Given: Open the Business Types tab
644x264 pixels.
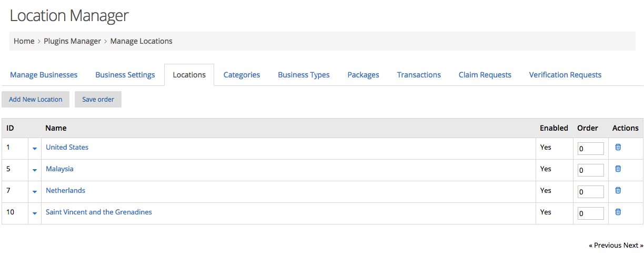Looking at the screenshot, I should click(x=304, y=75).
